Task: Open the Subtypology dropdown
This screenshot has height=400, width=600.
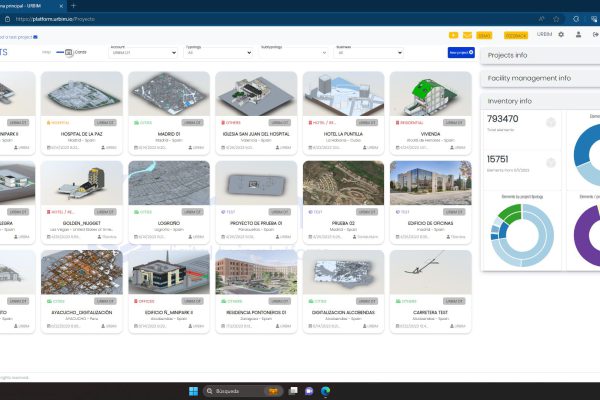Action: 293,52
